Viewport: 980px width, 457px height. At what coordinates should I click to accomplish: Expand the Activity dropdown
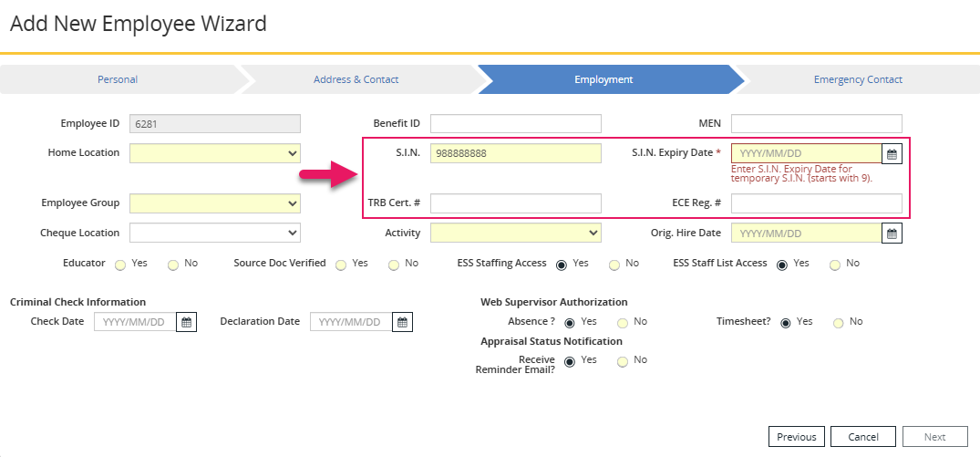click(x=516, y=233)
